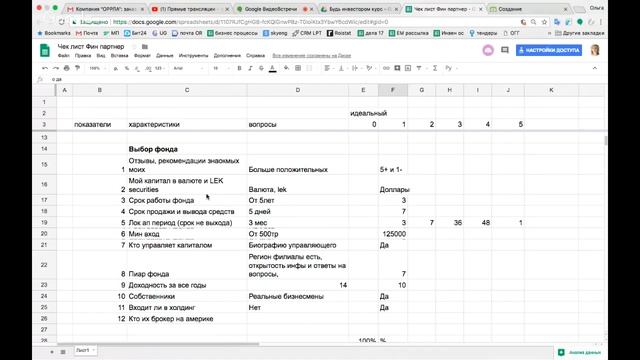Insert a link using the link icon

386,68
